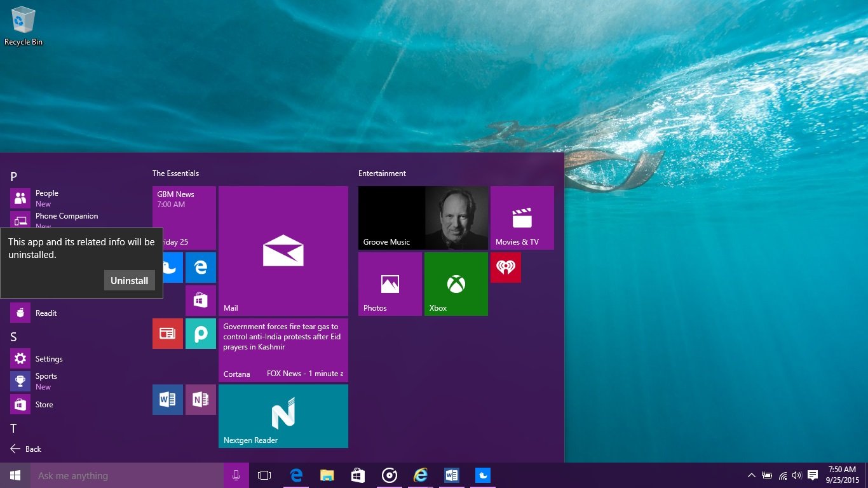Open the Photos tile
This screenshot has height=488, width=868.
pyautogui.click(x=390, y=284)
